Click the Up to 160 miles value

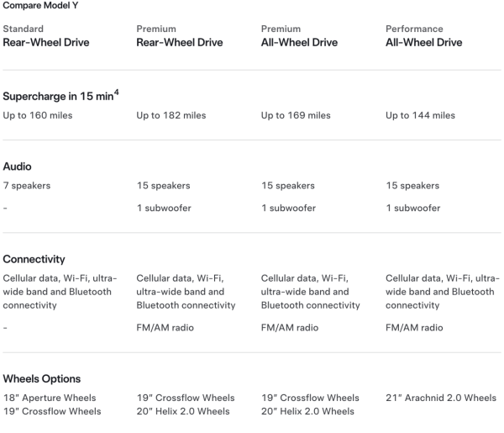click(37, 115)
